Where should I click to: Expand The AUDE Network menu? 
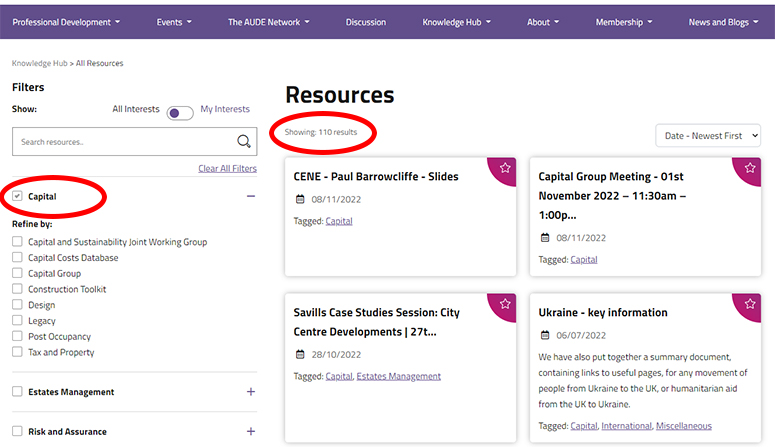click(x=268, y=22)
